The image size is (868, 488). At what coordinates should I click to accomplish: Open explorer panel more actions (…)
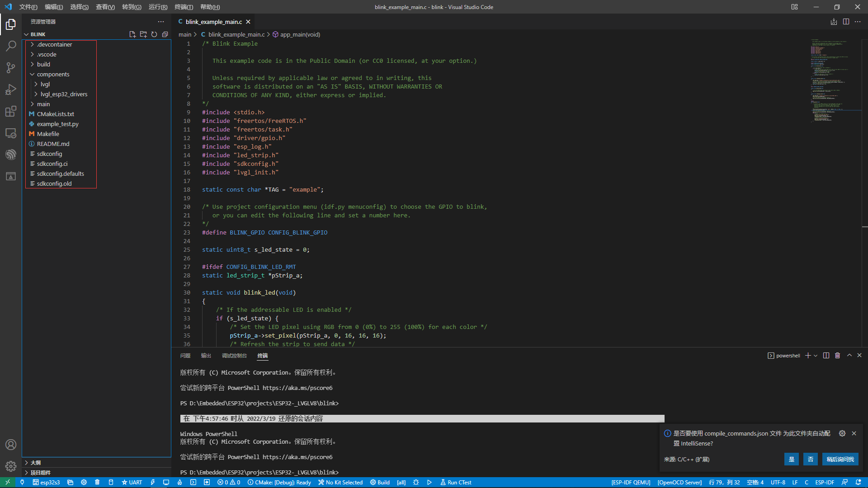point(161,22)
